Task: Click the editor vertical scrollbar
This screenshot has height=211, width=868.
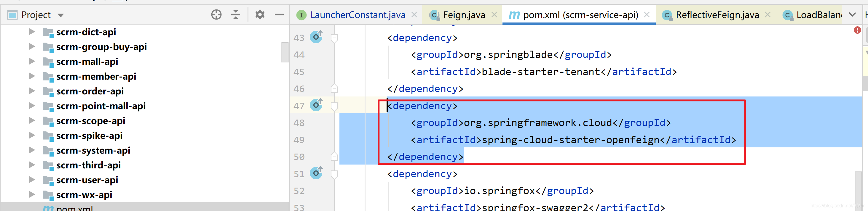Action: [x=859, y=191]
